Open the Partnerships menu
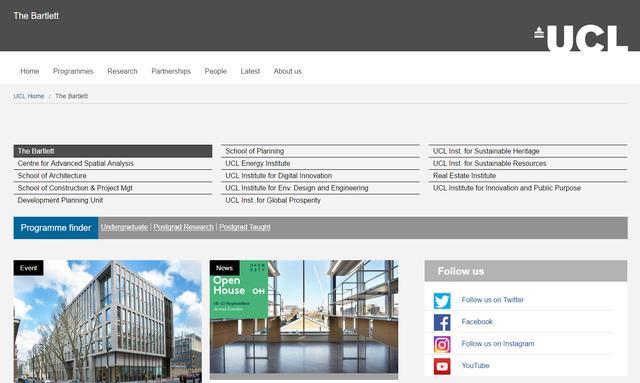The height and width of the screenshot is (383, 640). [x=171, y=71]
